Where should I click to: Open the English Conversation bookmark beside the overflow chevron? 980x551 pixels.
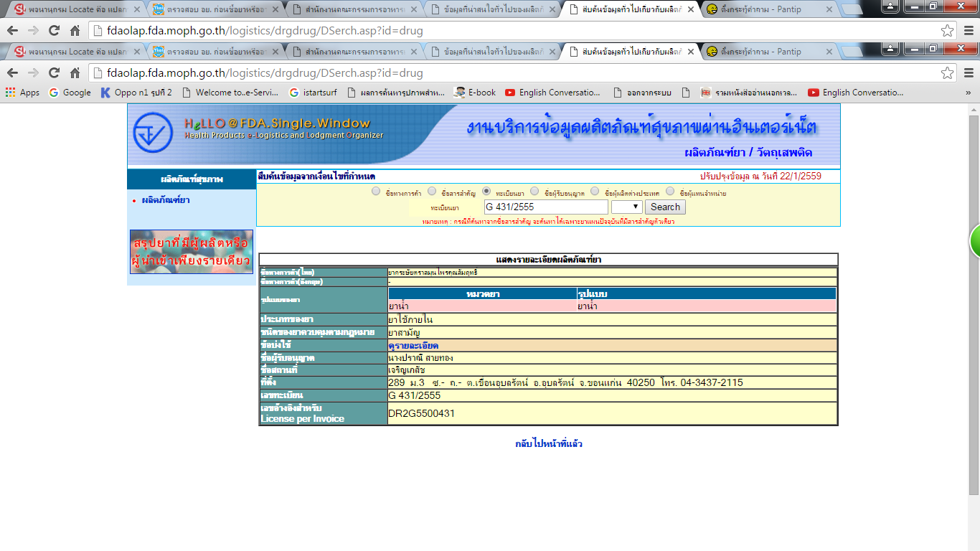[856, 93]
